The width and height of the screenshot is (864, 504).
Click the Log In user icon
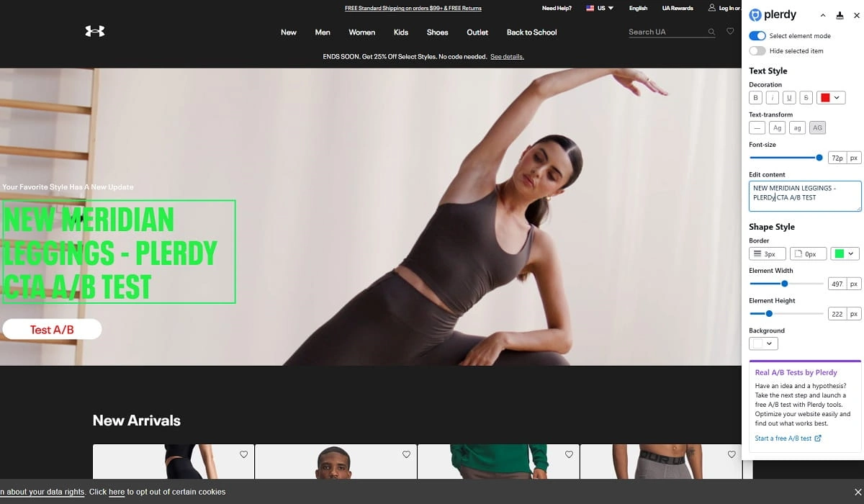coord(712,8)
